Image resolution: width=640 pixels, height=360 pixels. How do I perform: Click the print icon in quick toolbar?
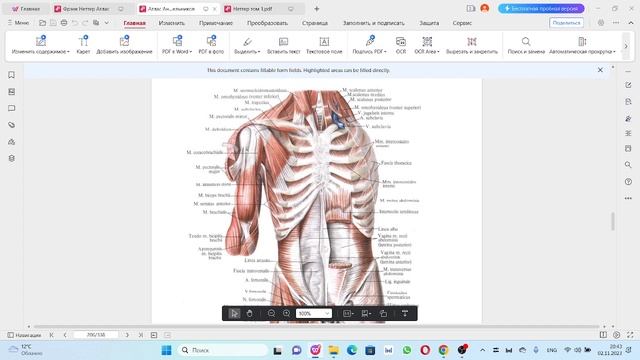click(64, 23)
